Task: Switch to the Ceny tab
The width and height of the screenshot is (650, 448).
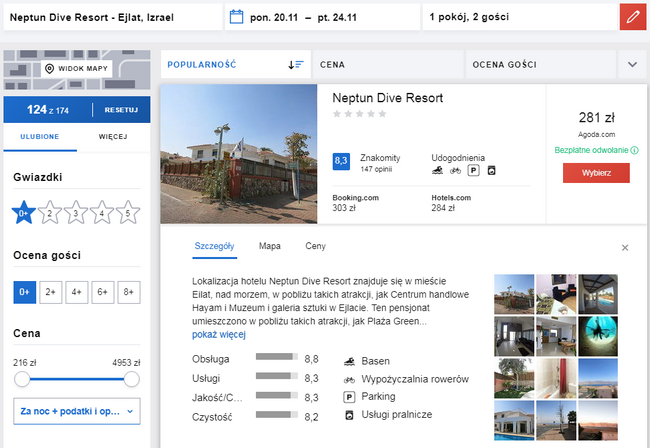Action: tap(315, 246)
